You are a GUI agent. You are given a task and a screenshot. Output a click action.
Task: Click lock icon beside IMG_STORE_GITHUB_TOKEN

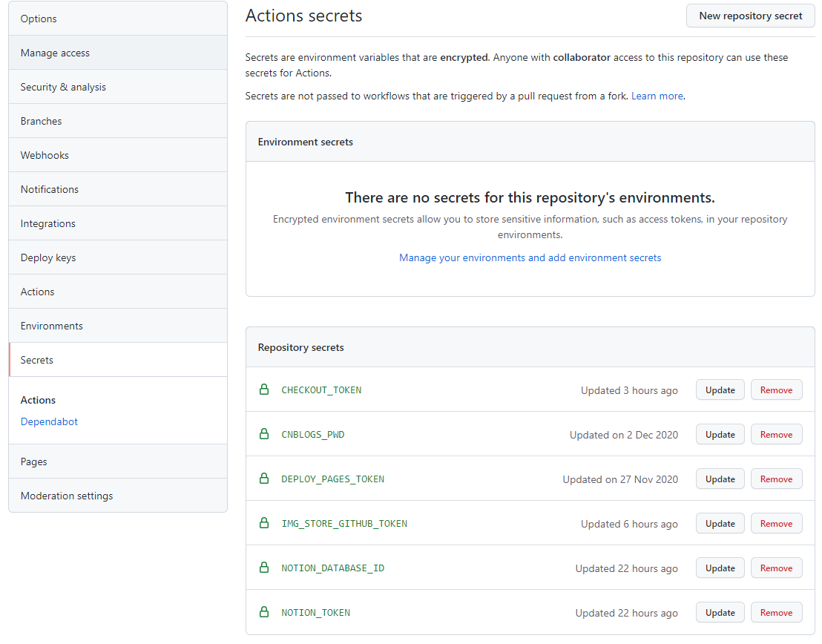[x=263, y=523]
